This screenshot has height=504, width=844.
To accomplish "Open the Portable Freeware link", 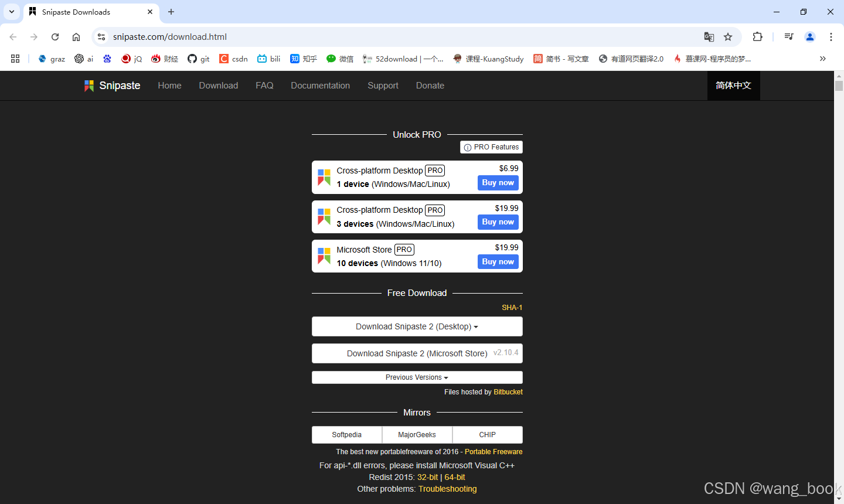I will tap(494, 452).
